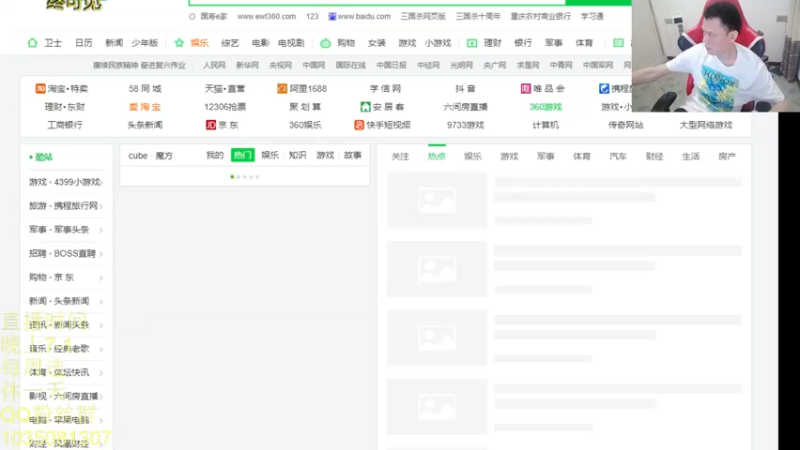This screenshot has width=800, height=450.
Task: Click the star icon beside 娱乐
Action: pyautogui.click(x=179, y=43)
